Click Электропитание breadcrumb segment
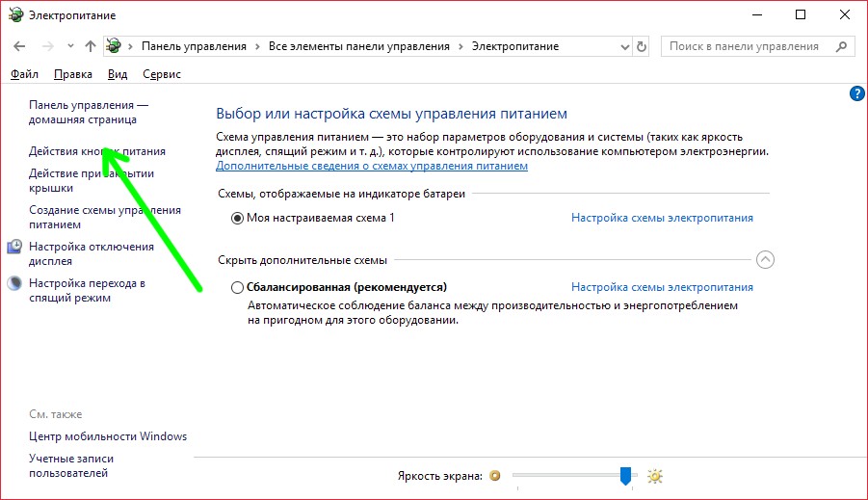 [514, 46]
